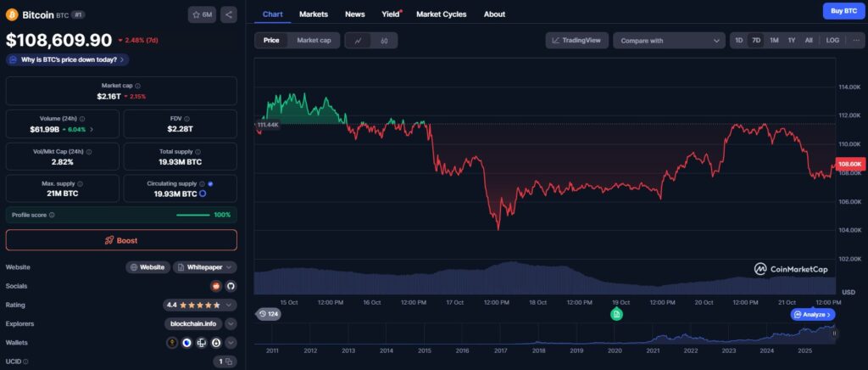The height and width of the screenshot is (370, 868).
Task: Open the GitHub social link
Action: tap(231, 286)
